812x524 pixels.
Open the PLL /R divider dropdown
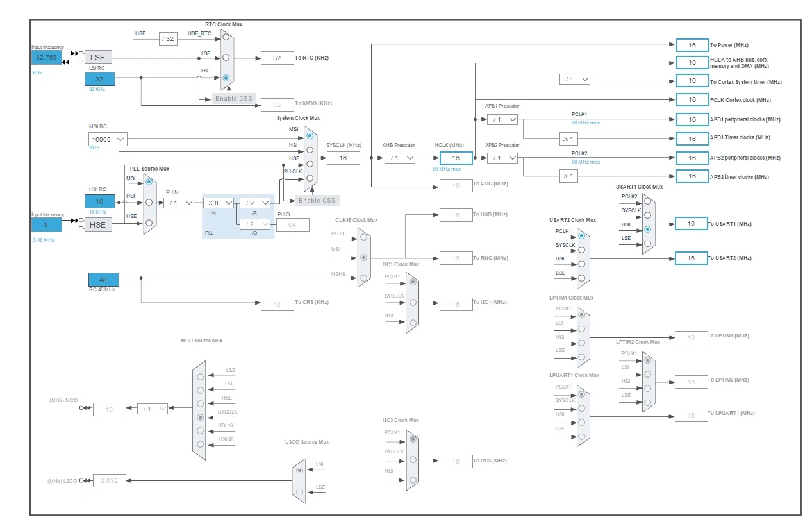tap(254, 203)
